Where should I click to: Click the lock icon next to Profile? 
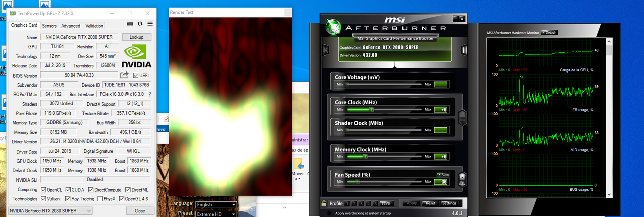pyautogui.click(x=324, y=203)
